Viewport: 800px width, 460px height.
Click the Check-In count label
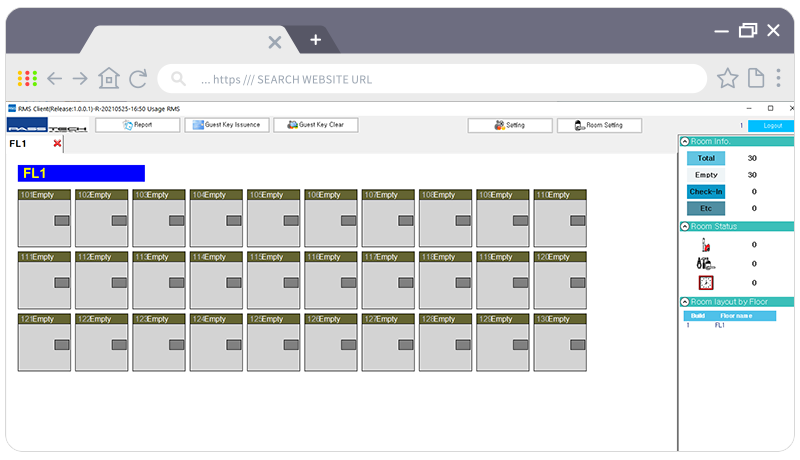point(706,192)
